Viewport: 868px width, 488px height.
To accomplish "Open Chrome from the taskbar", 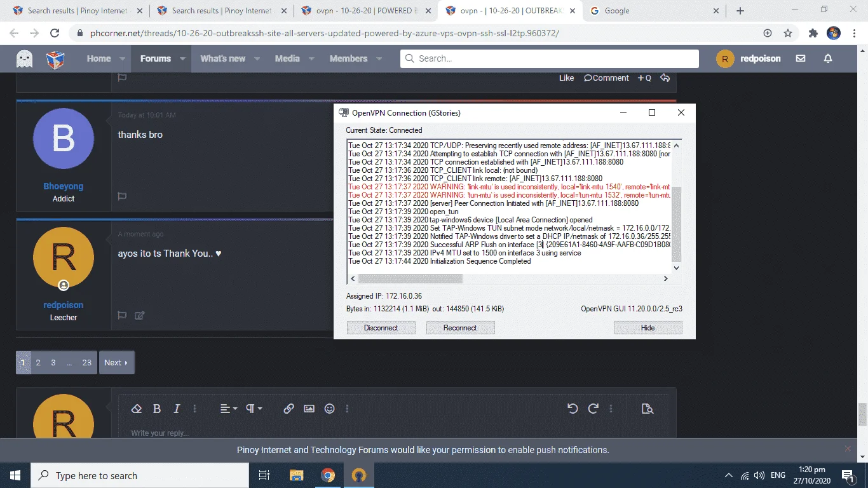I will pos(328,475).
